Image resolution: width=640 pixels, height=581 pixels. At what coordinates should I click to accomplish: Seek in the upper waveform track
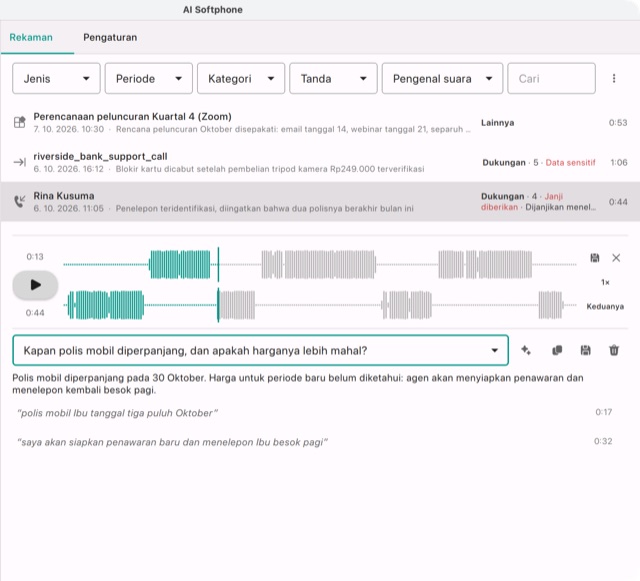click(320, 265)
